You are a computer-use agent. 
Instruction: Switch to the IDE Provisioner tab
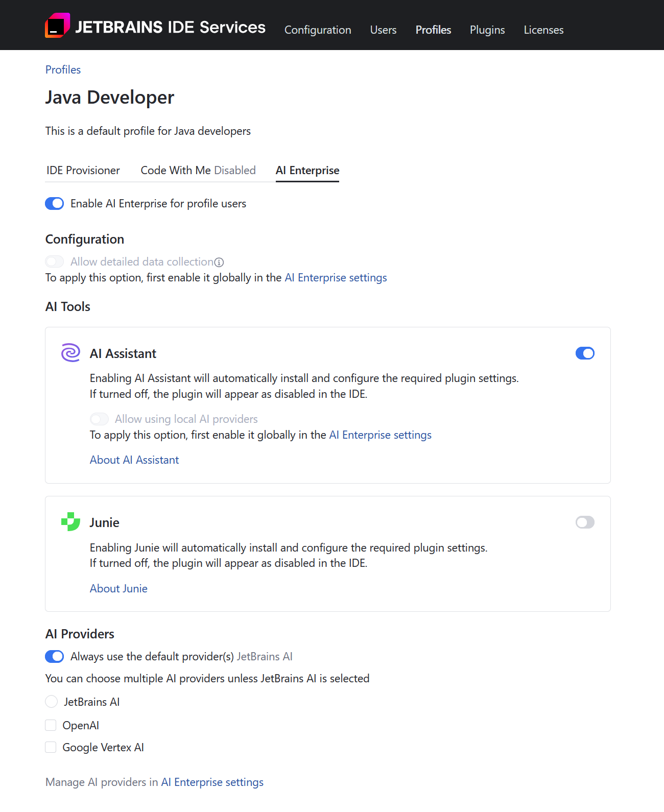(x=82, y=170)
